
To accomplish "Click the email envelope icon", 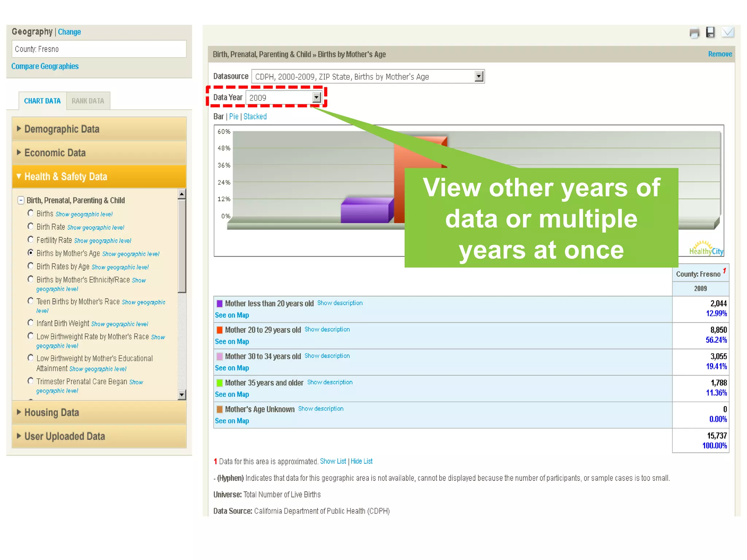I will point(728,32).
